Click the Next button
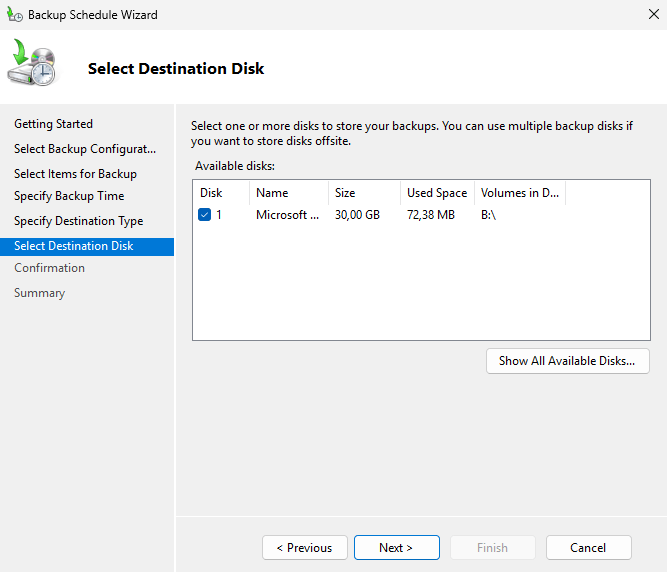Image resolution: width=667 pixels, height=572 pixels. 396,548
